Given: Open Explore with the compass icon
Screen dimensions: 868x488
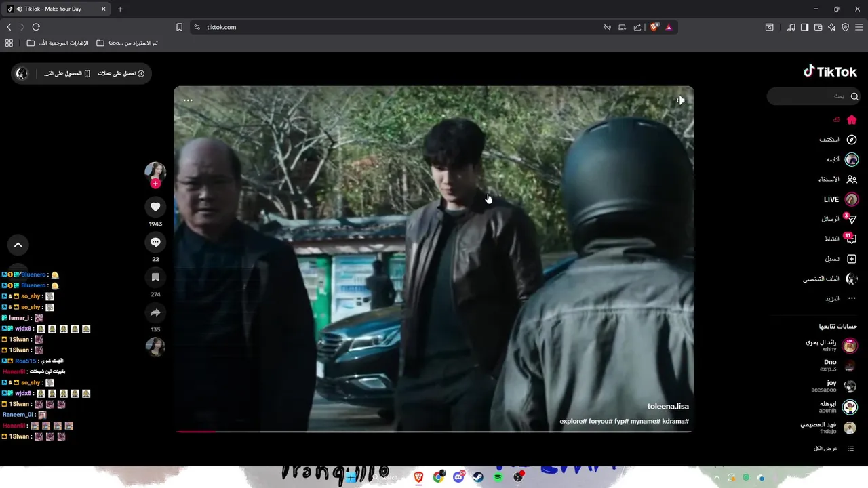Looking at the screenshot, I should pos(852,140).
